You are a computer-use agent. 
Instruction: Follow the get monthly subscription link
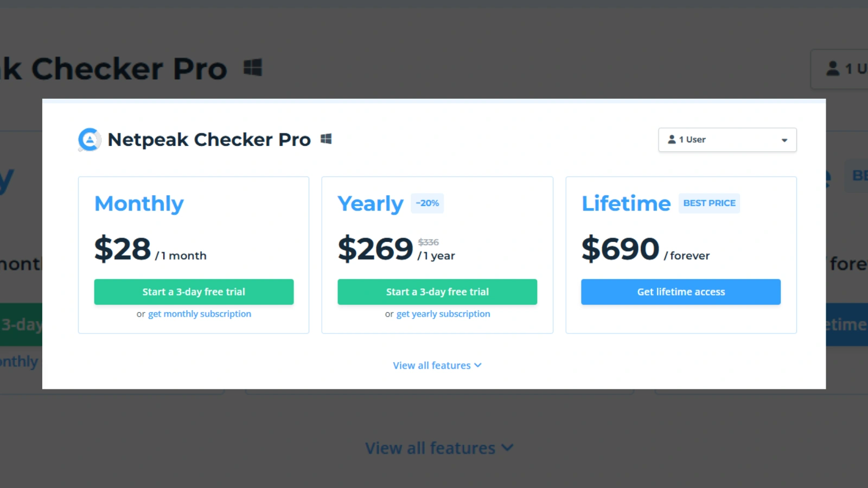[200, 314]
